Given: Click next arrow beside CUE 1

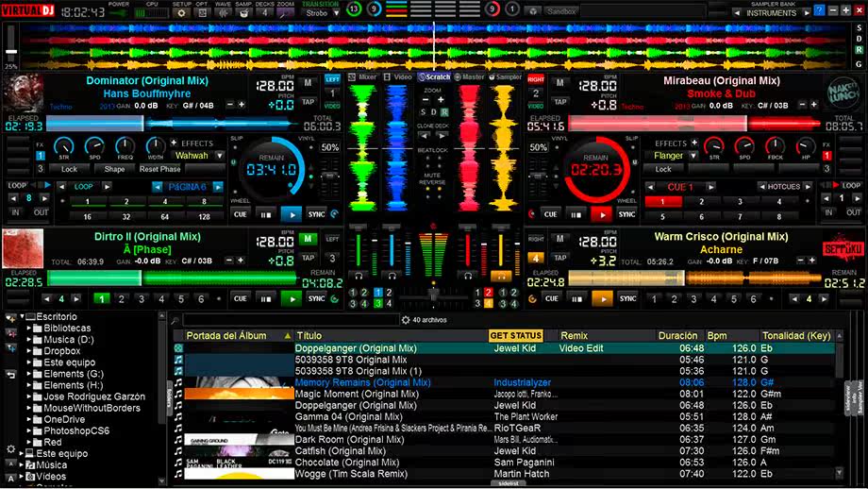Looking at the screenshot, I should [x=710, y=187].
